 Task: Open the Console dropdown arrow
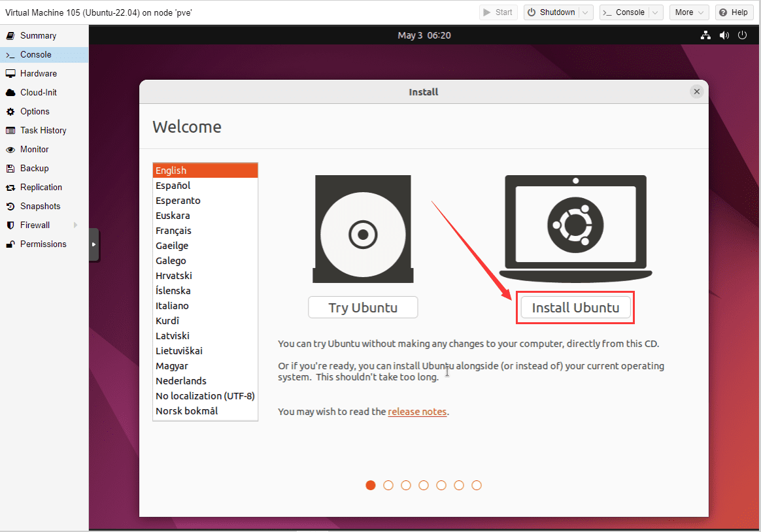656,12
